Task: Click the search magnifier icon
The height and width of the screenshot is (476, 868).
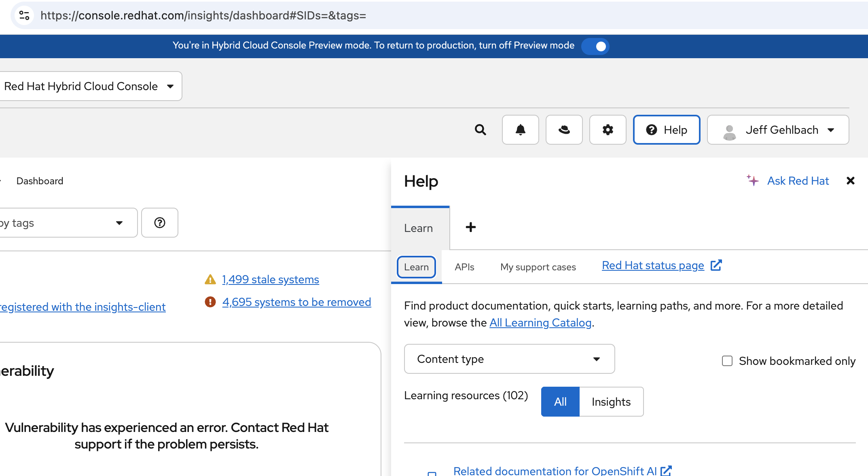Action: (x=480, y=130)
